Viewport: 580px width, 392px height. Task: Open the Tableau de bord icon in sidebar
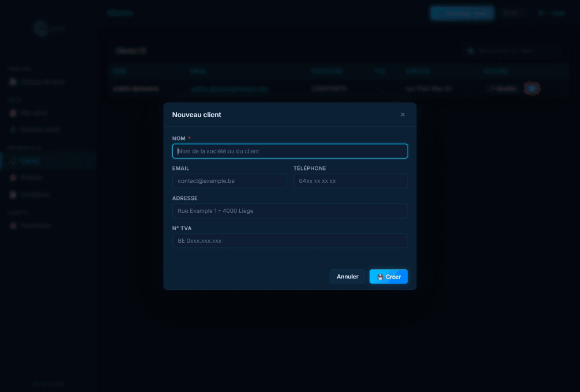pos(13,82)
